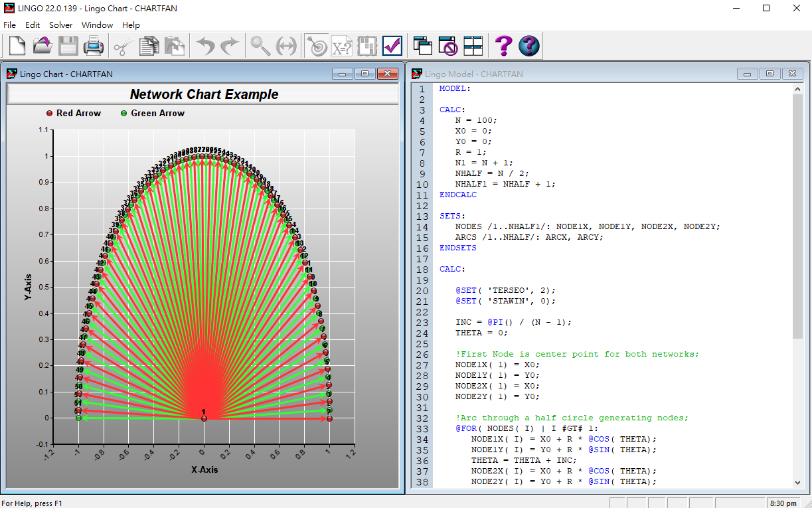Click the Close All windows icon
Viewport: 812px width, 508px height.
click(x=448, y=46)
